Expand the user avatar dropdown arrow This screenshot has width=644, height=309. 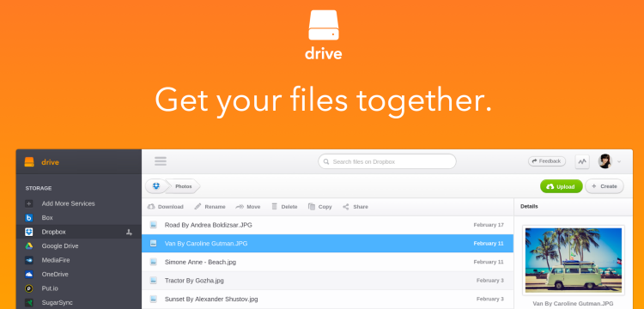tap(619, 162)
